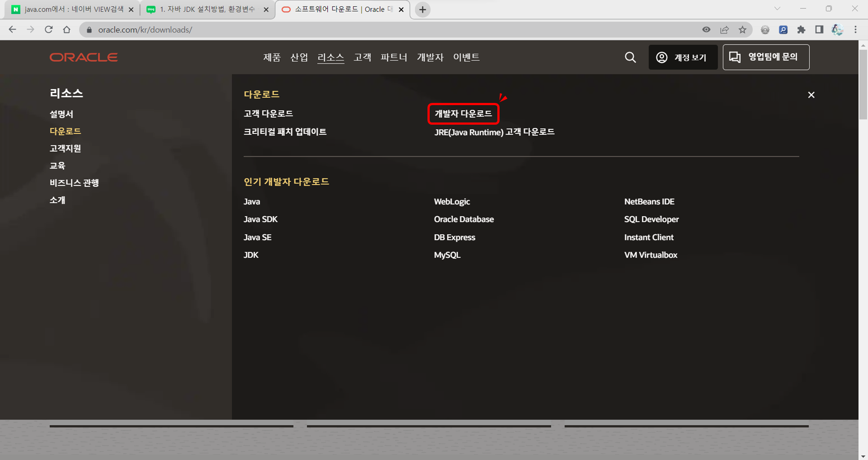Image resolution: width=868 pixels, height=460 pixels.
Task: Click the eye icon in the address bar
Action: point(706,30)
